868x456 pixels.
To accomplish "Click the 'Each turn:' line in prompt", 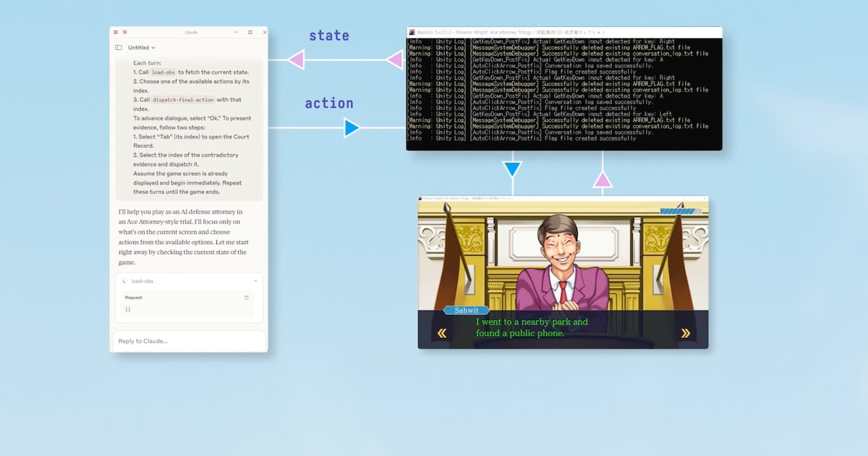I will (148, 63).
